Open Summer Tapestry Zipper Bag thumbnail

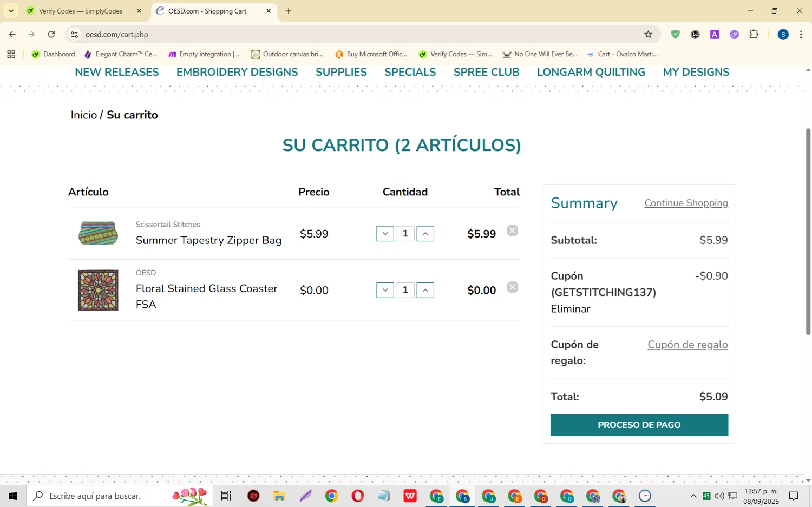pos(98,234)
